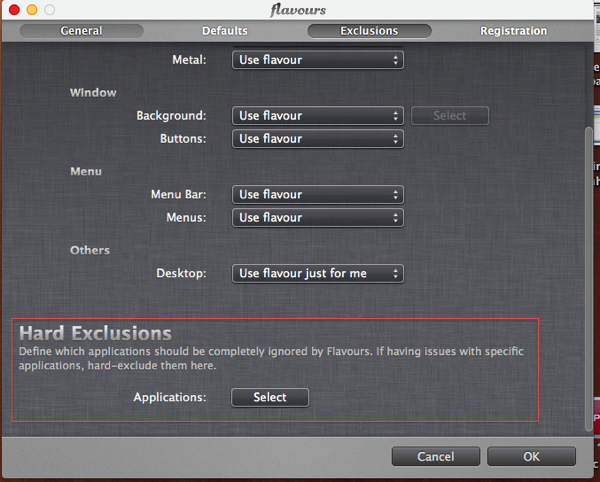The image size is (600, 482).
Task: Click the Menus: label
Action: click(186, 218)
